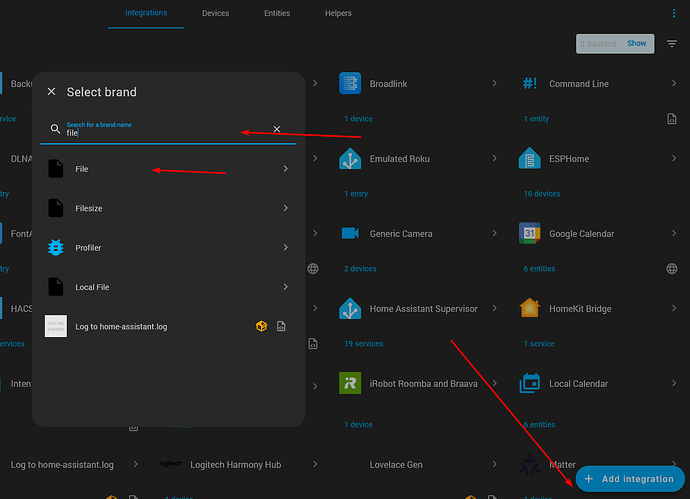
Task: Click the iRobot Roomba and Braava icon
Action: (x=350, y=383)
